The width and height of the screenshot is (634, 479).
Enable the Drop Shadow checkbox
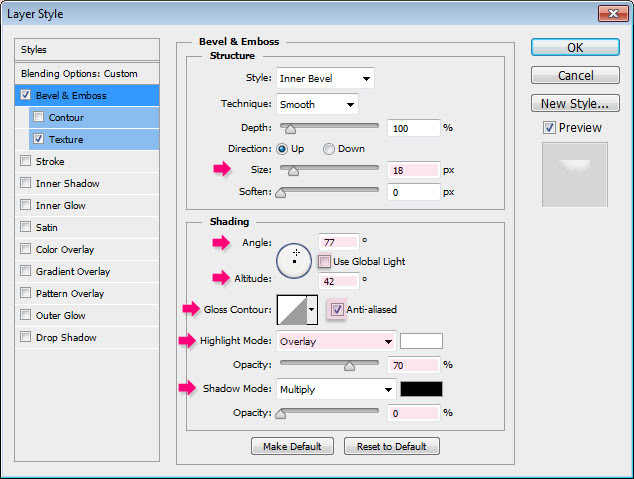coord(25,336)
